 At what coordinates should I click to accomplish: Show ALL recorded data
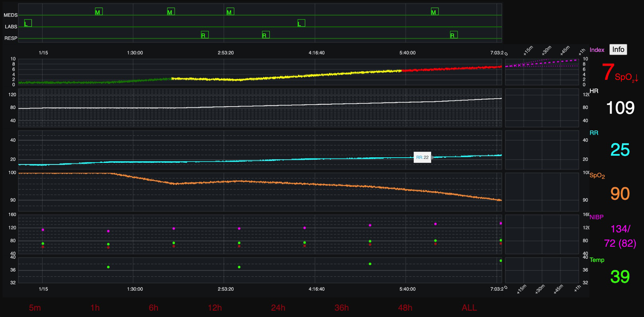pyautogui.click(x=469, y=308)
